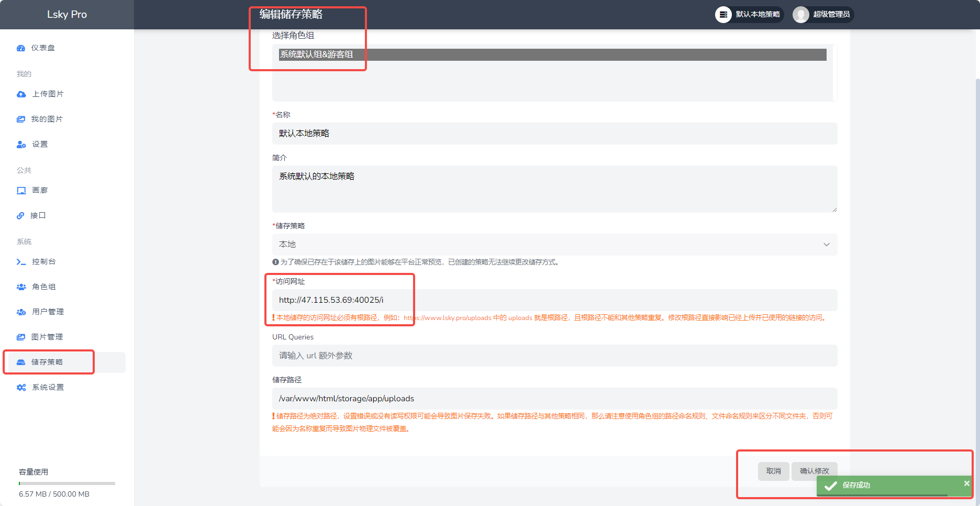The height and width of the screenshot is (506, 980).
Task: Open the super administrator account menu
Action: 823,15
